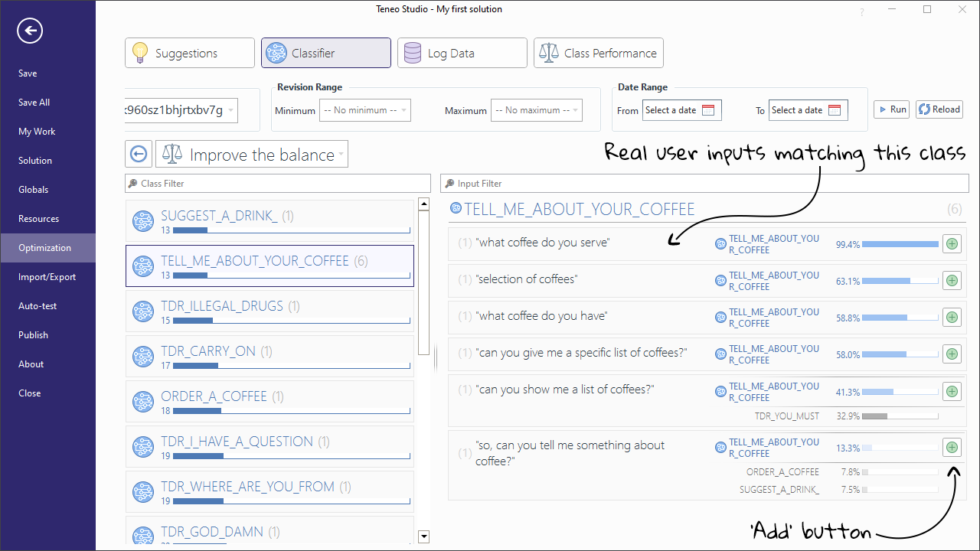Image resolution: width=980 pixels, height=551 pixels.
Task: Click the "what coffee do you serve" input text
Action: click(x=542, y=243)
